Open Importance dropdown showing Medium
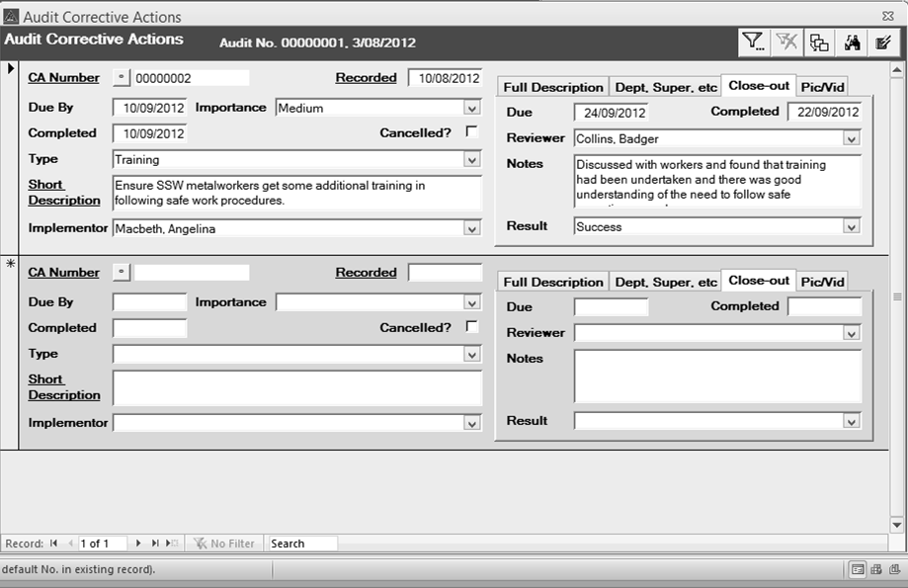Image resolution: width=908 pixels, height=588 pixels. coord(472,109)
